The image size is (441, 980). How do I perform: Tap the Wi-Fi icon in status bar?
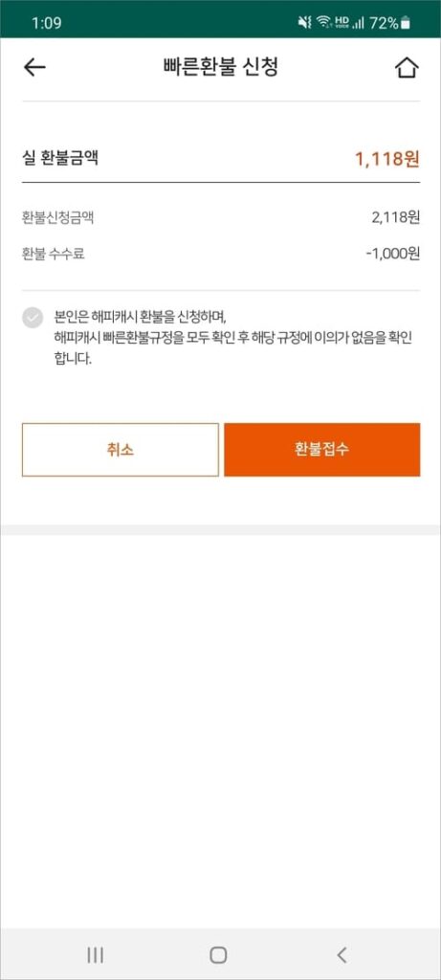click(x=323, y=23)
